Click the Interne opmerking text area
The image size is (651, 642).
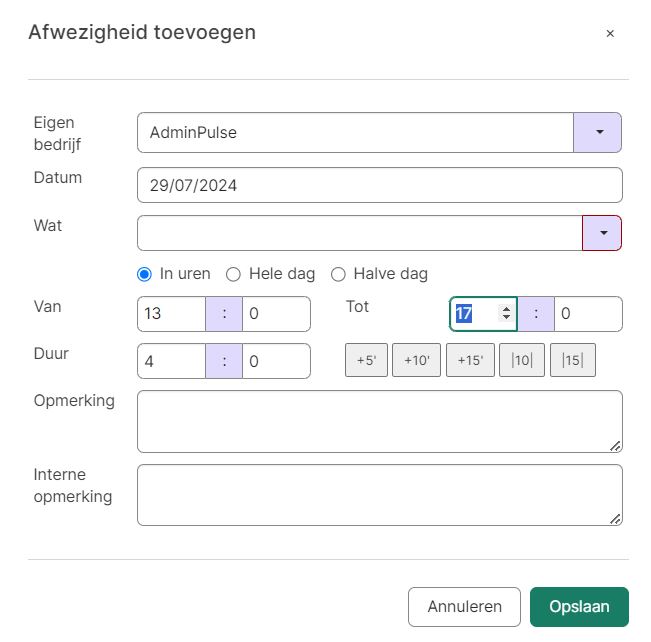click(379, 495)
